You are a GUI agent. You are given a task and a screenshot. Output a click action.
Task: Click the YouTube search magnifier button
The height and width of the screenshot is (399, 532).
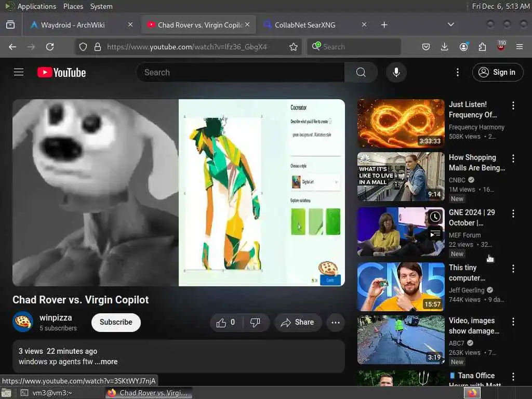(x=361, y=72)
